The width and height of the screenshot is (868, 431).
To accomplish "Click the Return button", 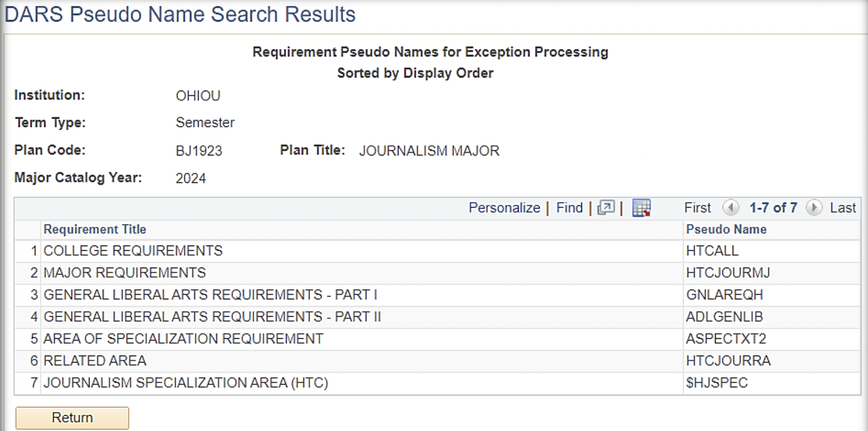I will (x=72, y=417).
